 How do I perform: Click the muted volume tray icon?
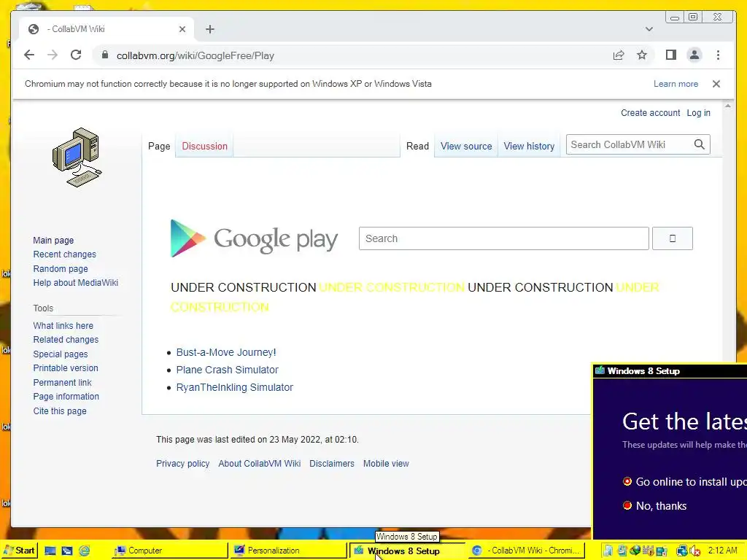point(694,551)
